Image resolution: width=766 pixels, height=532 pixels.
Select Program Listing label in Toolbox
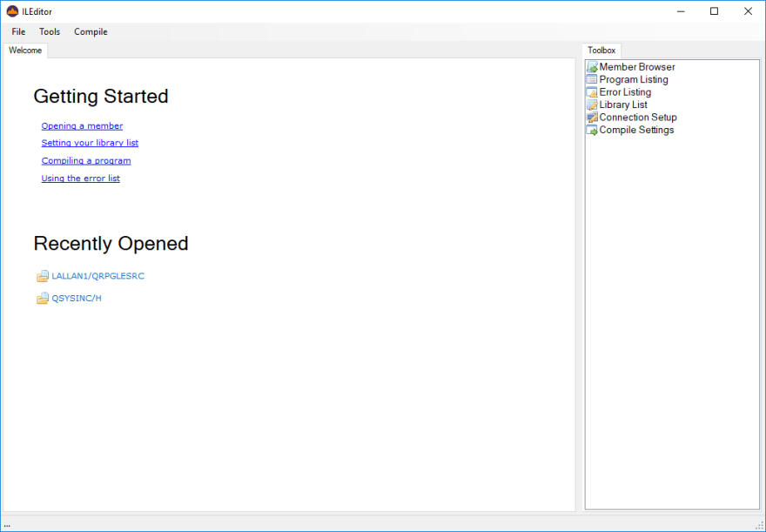click(x=634, y=79)
